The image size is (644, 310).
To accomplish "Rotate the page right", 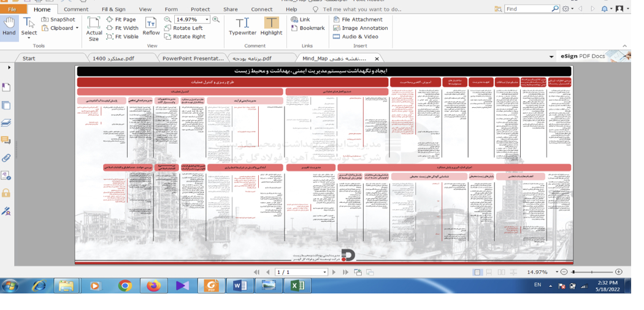I will pos(185,37).
